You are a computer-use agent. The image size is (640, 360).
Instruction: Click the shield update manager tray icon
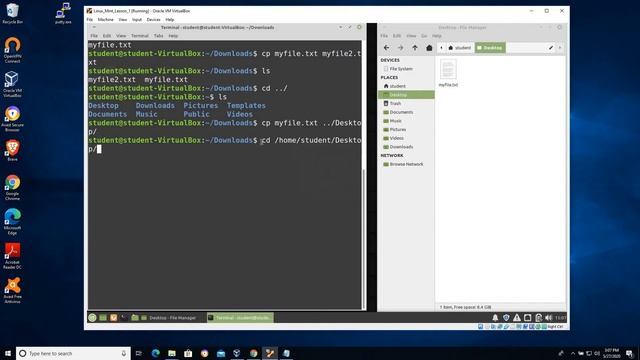(x=506, y=318)
